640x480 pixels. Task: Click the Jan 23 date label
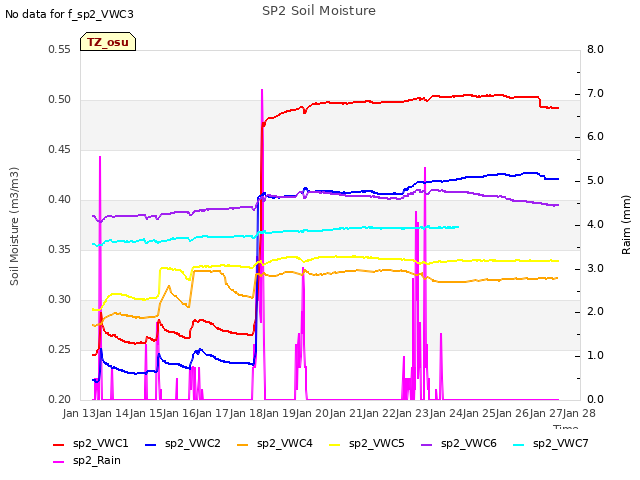tap(413, 414)
